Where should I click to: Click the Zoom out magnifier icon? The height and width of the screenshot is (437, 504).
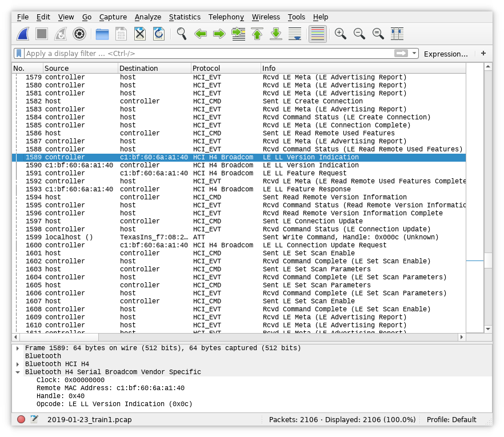[x=359, y=34]
